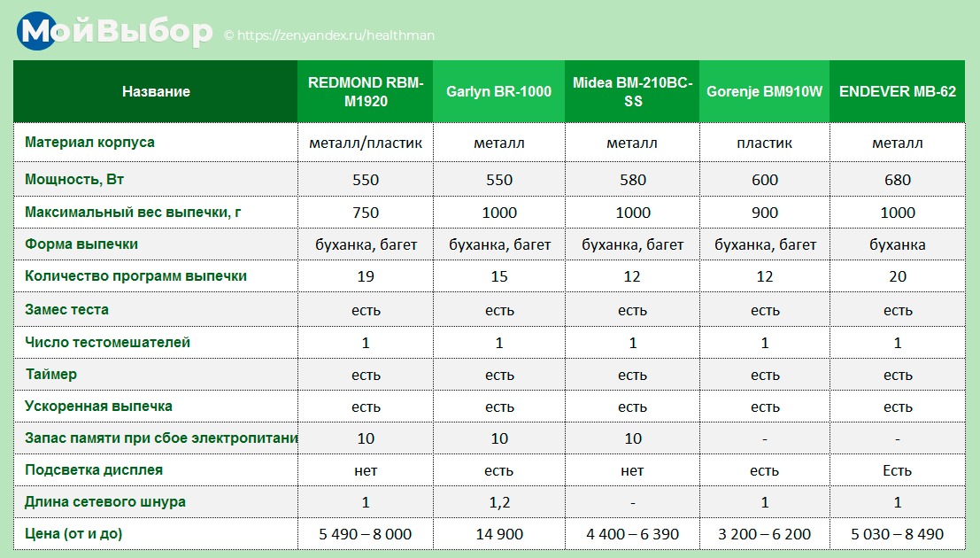This screenshot has height=558, width=980.
Task: Click the Цена (от и до) row label
Action: tap(73, 533)
